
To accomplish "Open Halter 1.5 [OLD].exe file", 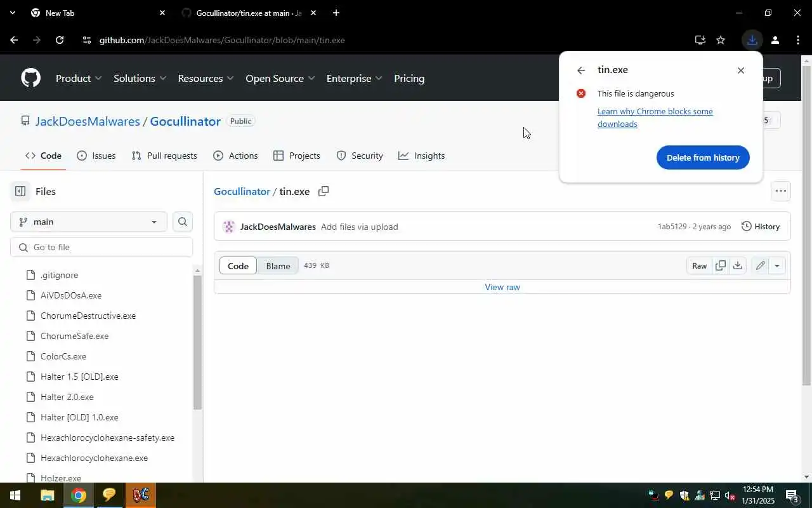I will 79,377.
